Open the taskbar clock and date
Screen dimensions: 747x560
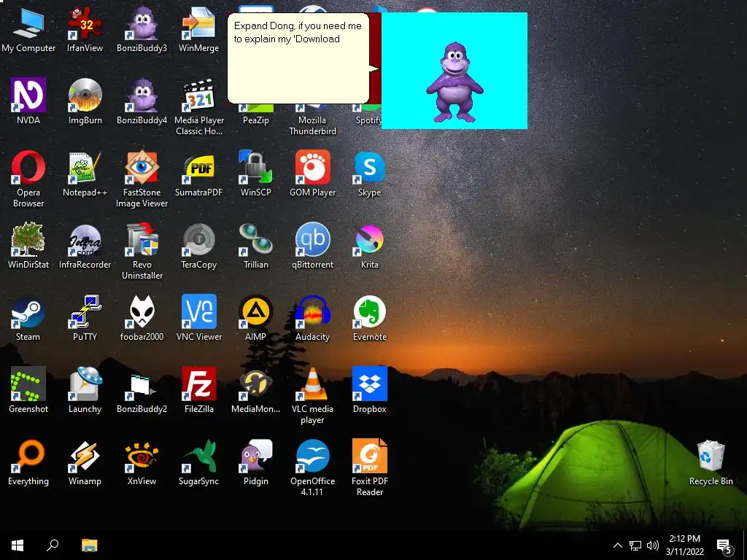[684, 545]
